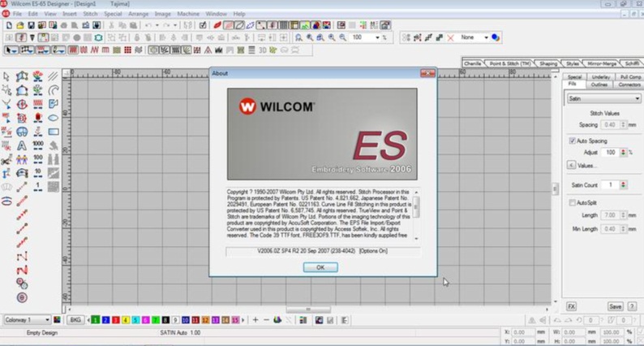Open the File menu
The image size is (644, 346).
tap(17, 14)
